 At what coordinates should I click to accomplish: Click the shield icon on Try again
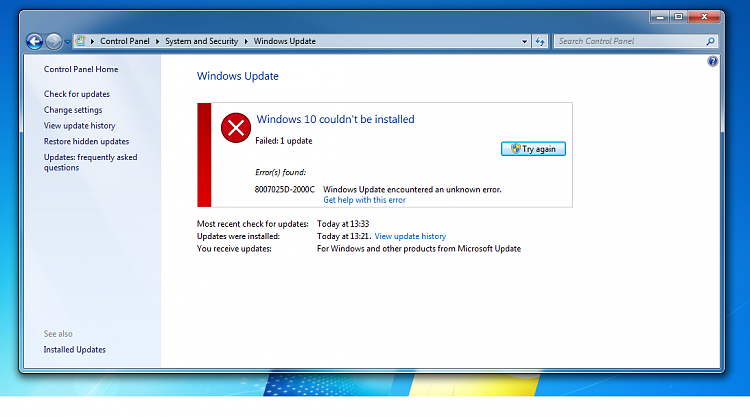tap(515, 149)
